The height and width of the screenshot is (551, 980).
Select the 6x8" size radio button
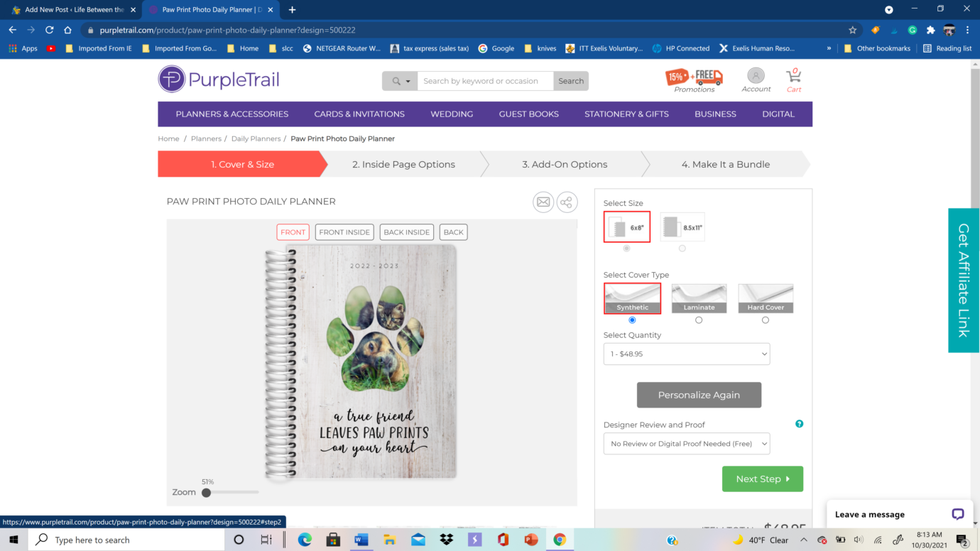click(626, 249)
